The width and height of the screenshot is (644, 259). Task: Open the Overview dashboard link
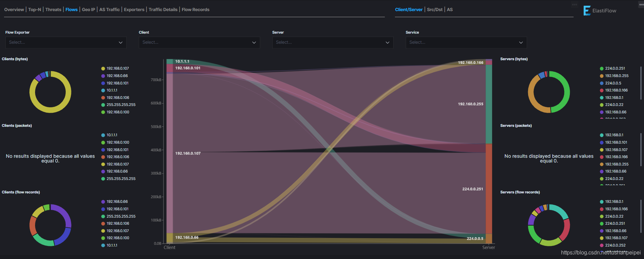tap(14, 10)
